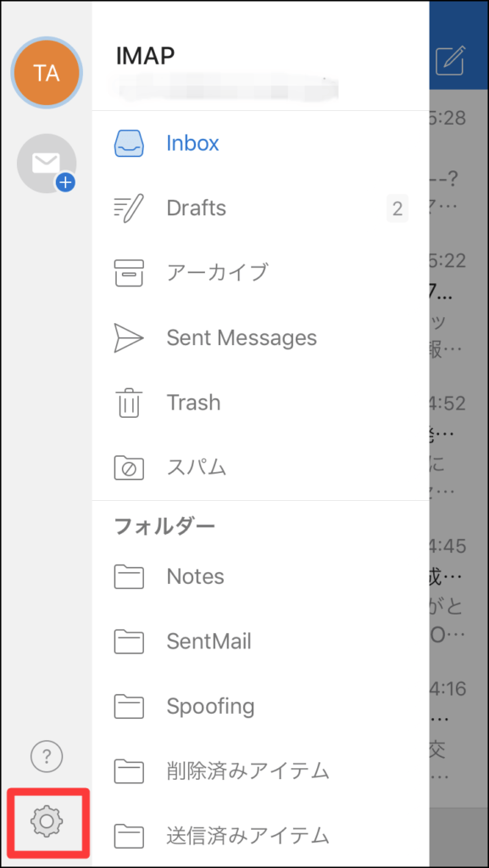Tap the Help question mark icon

pyautogui.click(x=47, y=756)
